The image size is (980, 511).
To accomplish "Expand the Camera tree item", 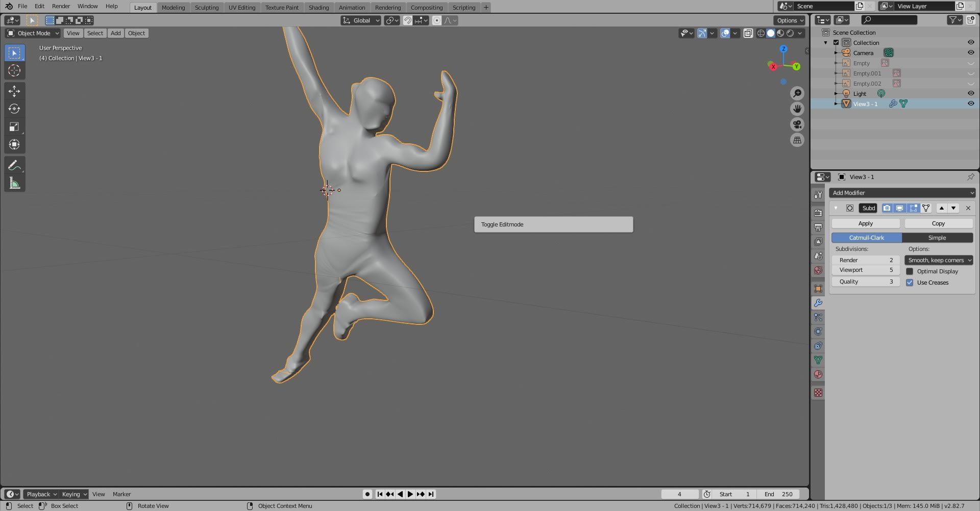I will click(836, 53).
